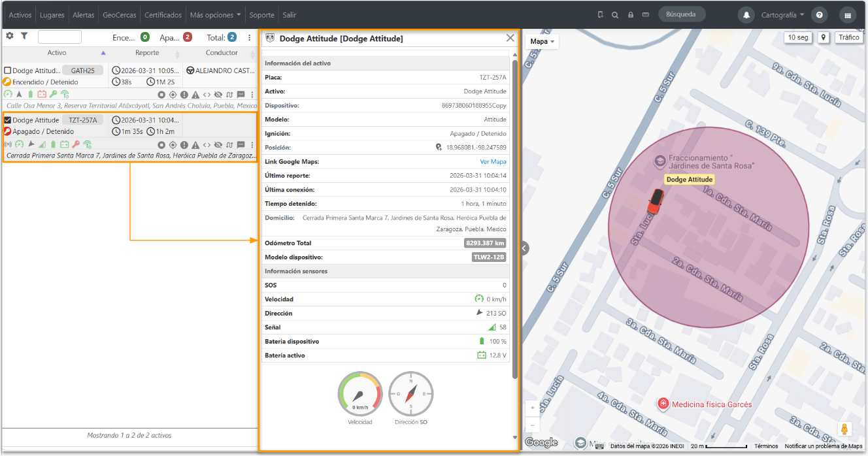The width and height of the screenshot is (868, 456).
Task: Open three-dot menu beside Total count
Action: [249, 38]
